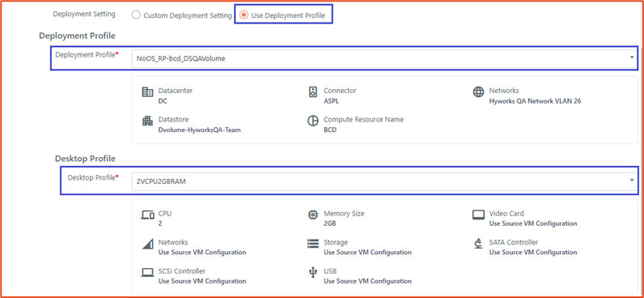Click the Storage stacked bars icon
Screen dimensions: 644x298
[x=313, y=244]
